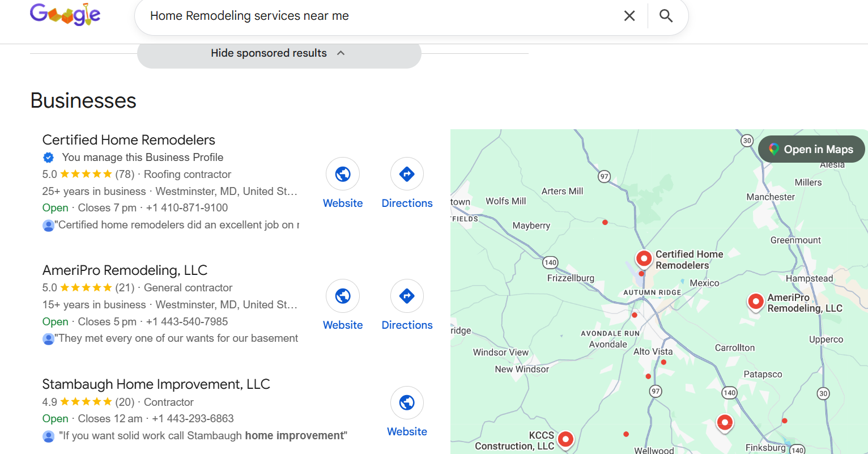Screen dimensions: 868x454
Task: Click KCCS Construction, LLC map label
Action: tap(514, 441)
